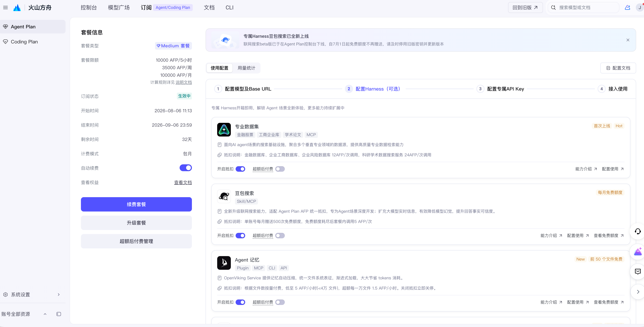This screenshot has height=327, width=644.
Task: Open the user avatar J
Action: coord(640,8)
